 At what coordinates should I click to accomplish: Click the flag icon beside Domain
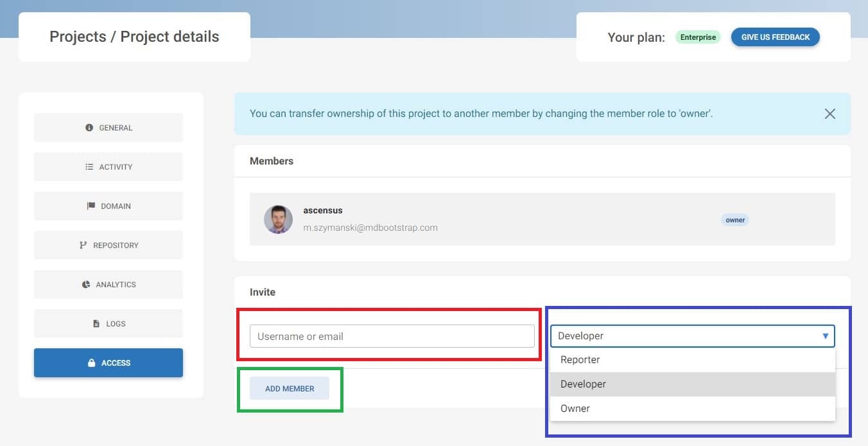91,206
